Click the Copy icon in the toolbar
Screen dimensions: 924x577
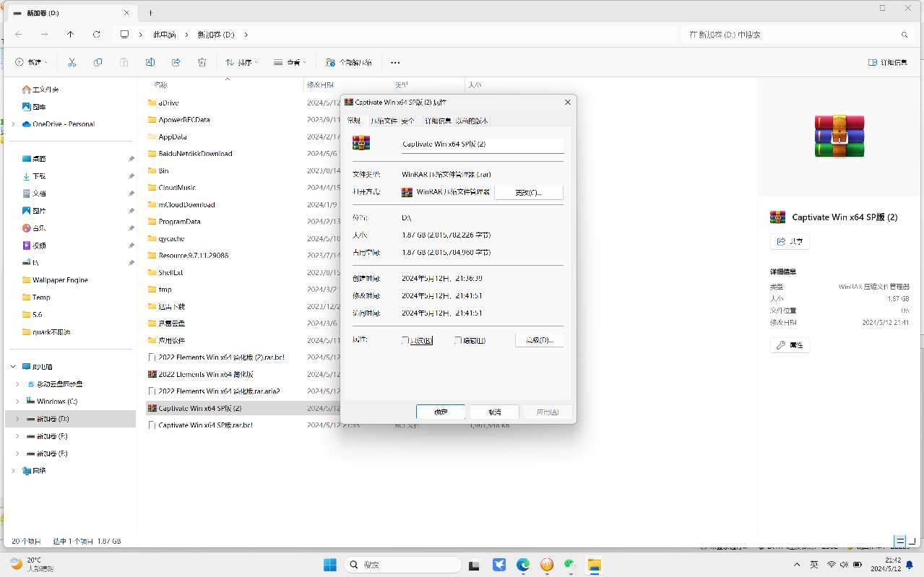(98, 63)
